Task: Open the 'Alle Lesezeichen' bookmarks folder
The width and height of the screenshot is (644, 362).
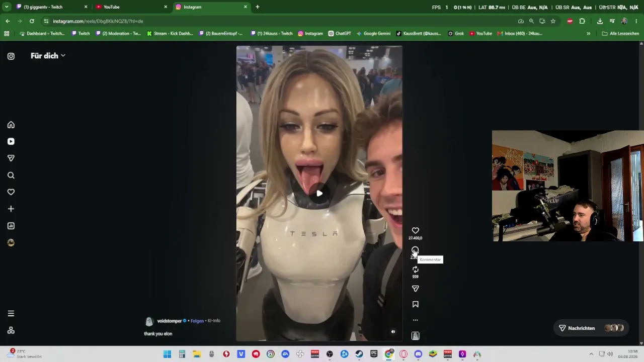Action: 620,34
